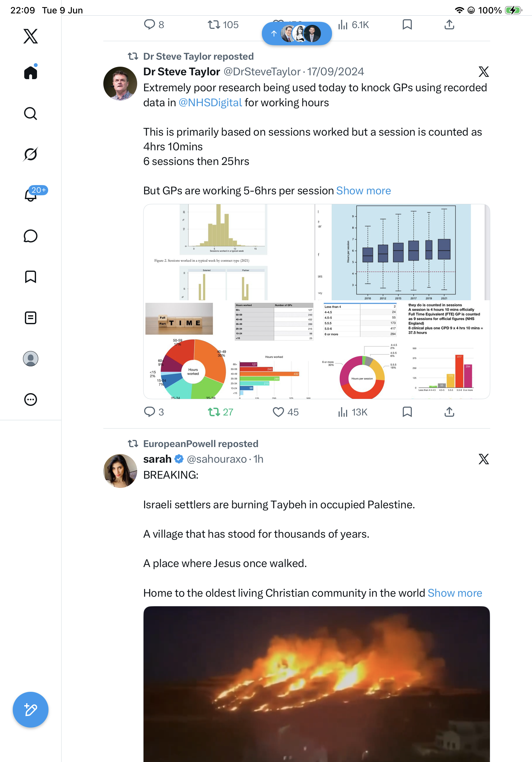The height and width of the screenshot is (762, 532).
Task: Tap the compose new post button
Action: point(31,710)
